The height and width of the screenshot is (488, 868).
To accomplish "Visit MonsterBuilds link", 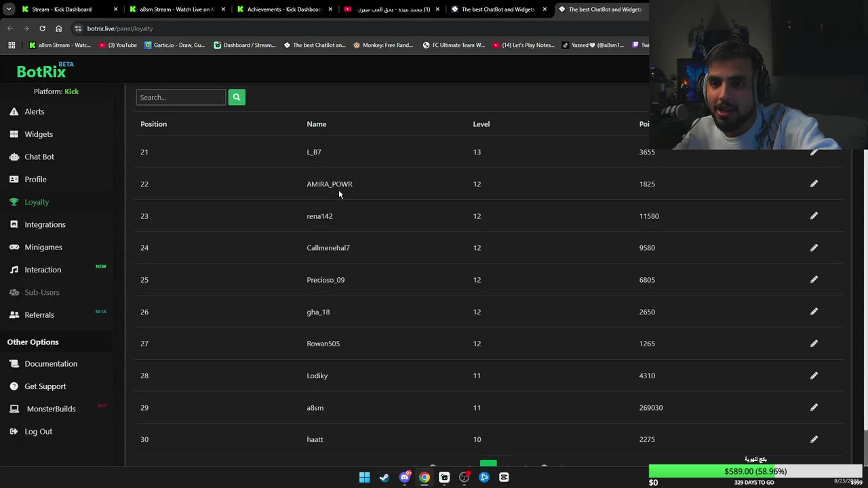I will point(51,409).
